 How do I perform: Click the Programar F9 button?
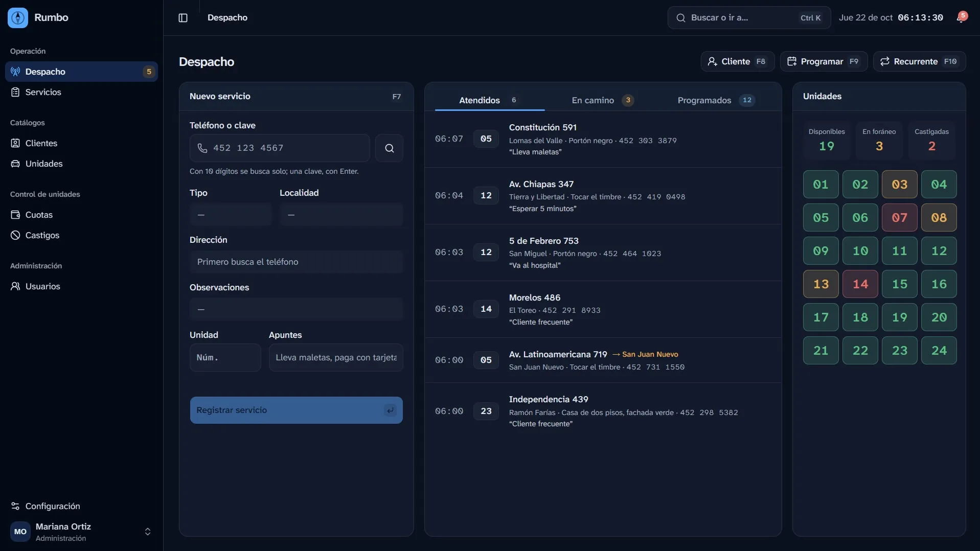tap(824, 61)
